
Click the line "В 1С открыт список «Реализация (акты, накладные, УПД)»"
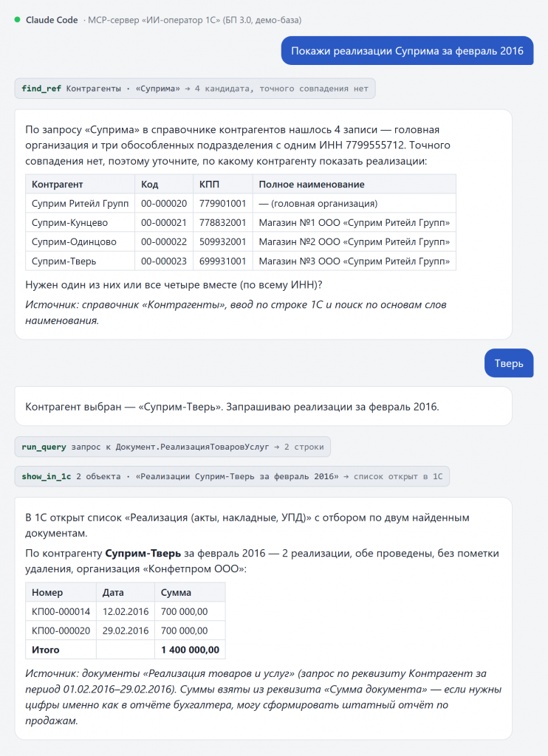(247, 526)
